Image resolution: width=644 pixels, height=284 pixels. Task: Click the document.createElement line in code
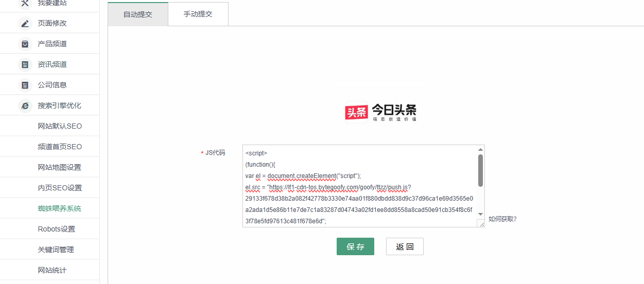click(303, 176)
